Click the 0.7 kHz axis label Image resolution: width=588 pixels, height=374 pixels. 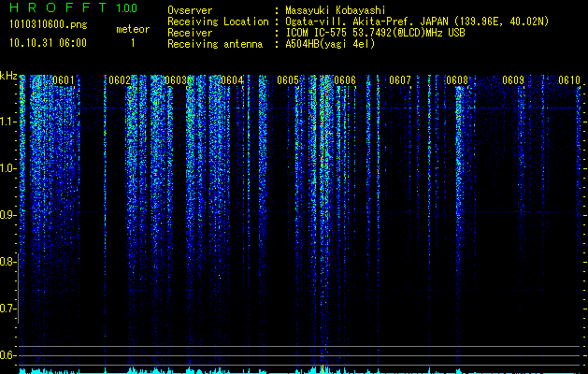click(x=7, y=309)
